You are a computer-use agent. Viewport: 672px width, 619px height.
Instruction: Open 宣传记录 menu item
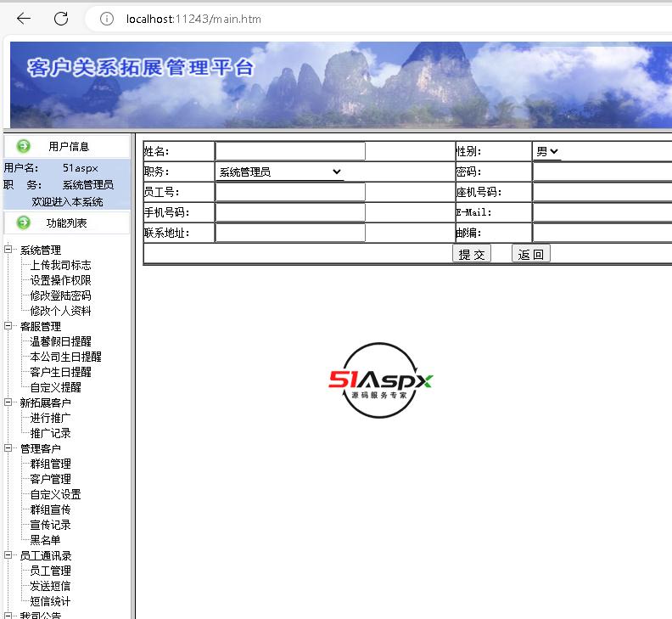point(50,525)
